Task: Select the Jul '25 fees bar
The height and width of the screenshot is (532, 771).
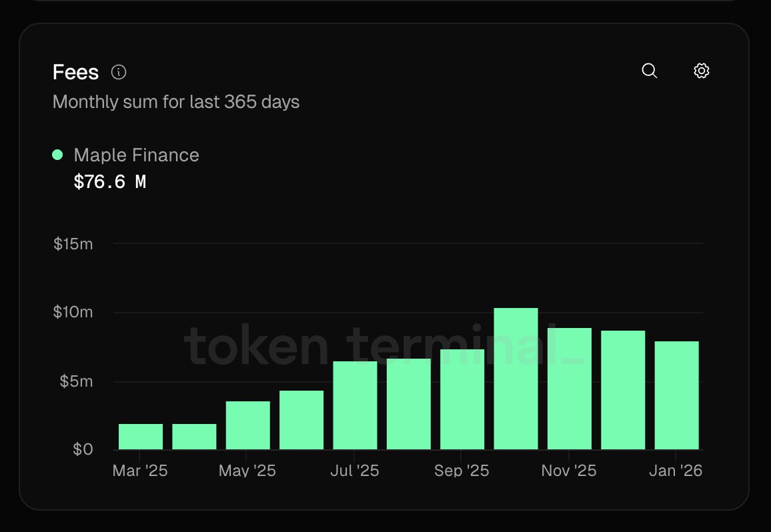Action: pos(355,405)
